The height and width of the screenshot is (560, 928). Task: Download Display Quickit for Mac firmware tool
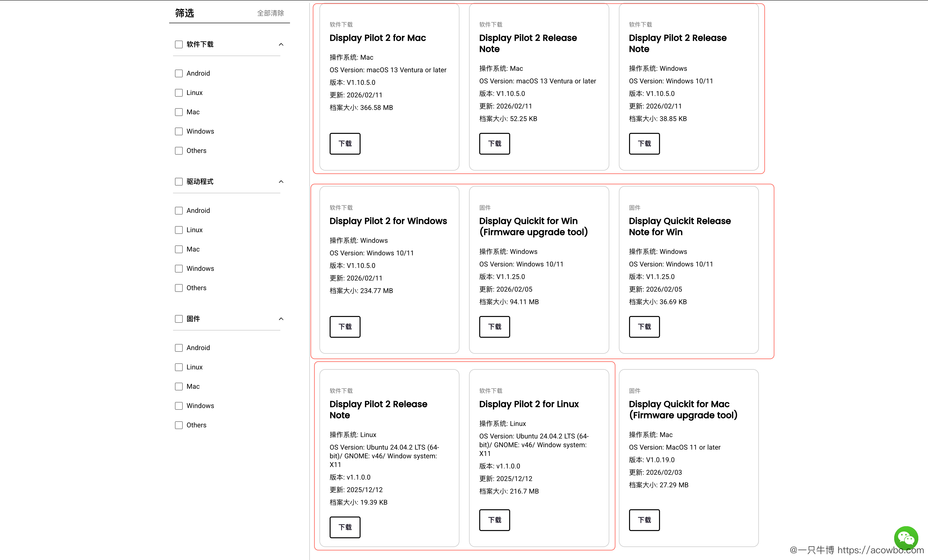click(644, 520)
